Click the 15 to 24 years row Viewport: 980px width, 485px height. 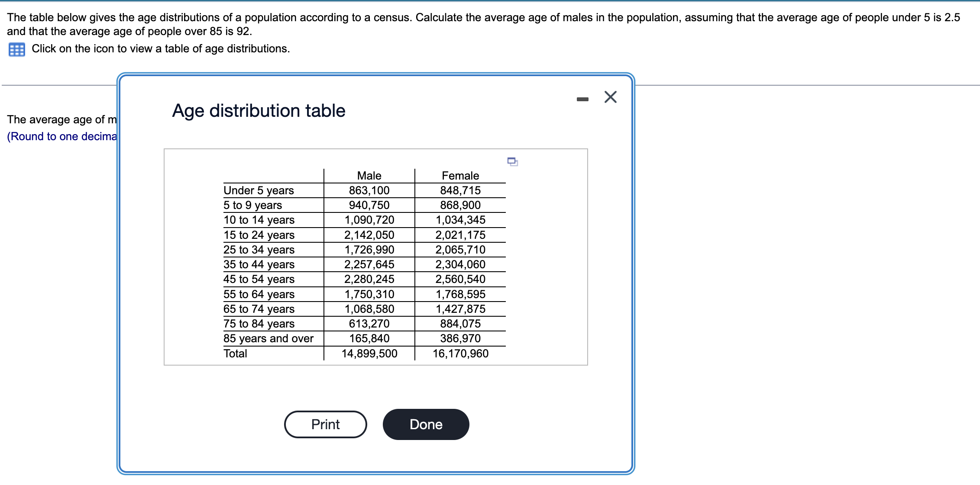259,235
